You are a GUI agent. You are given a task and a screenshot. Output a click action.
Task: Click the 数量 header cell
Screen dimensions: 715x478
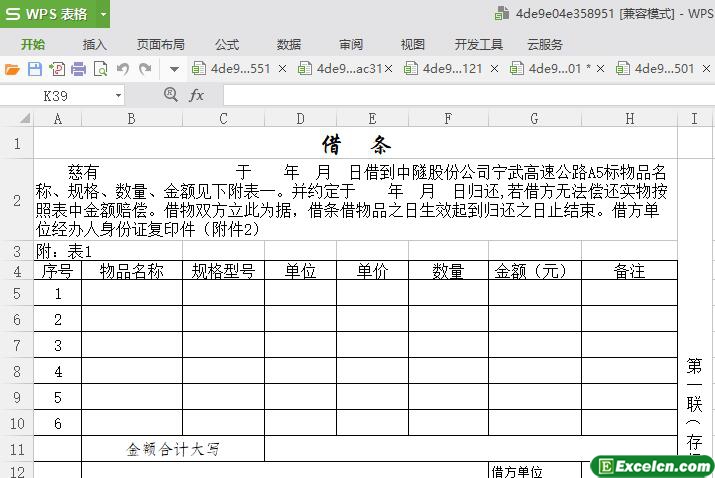pos(448,270)
